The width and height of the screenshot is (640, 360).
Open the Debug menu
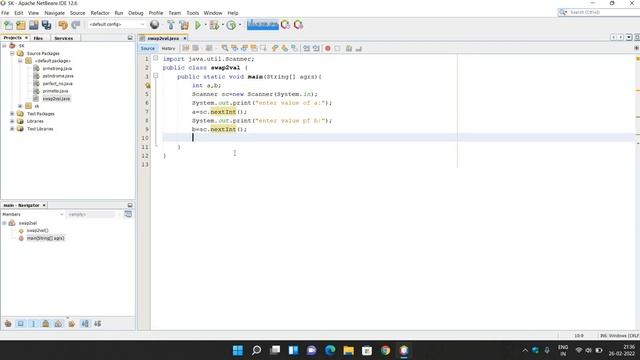pos(136,13)
